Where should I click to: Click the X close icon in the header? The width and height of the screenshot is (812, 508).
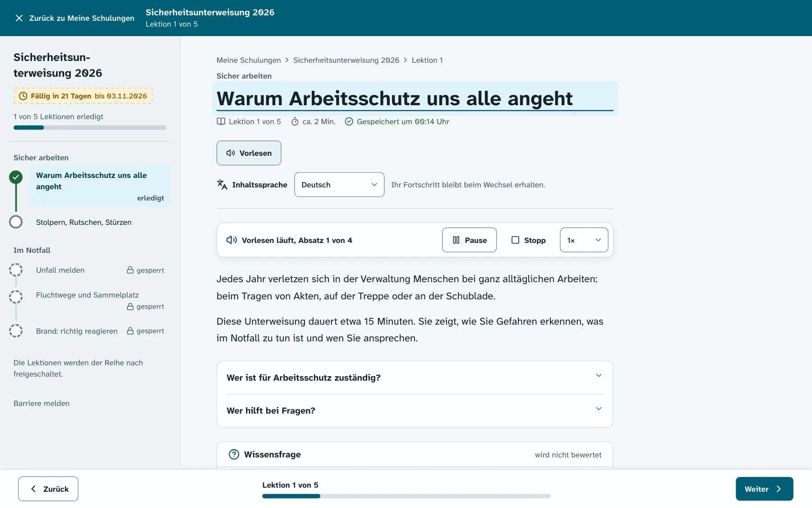click(19, 18)
